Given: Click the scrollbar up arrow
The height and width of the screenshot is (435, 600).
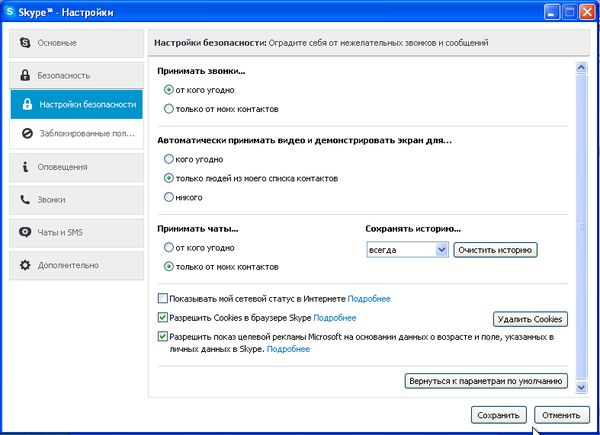Looking at the screenshot, I should click(x=581, y=68).
